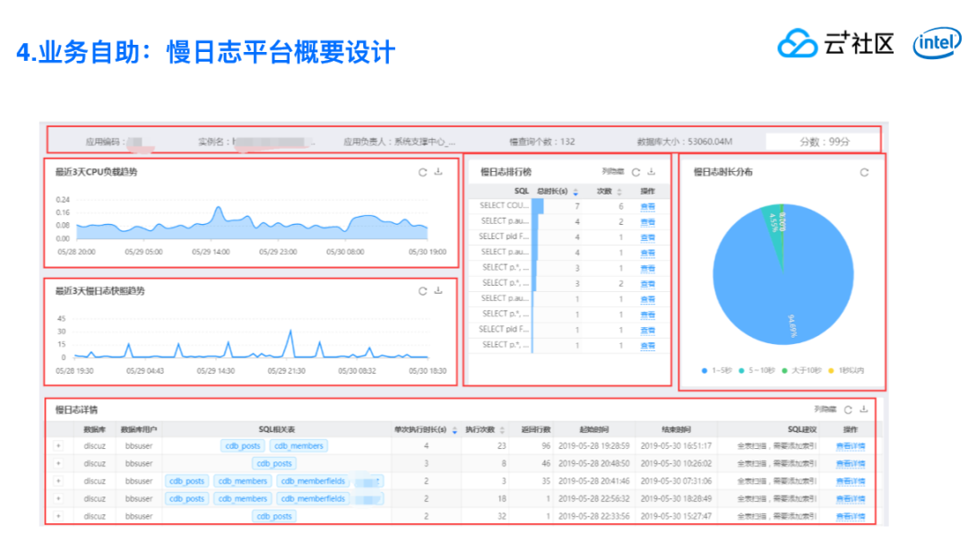Refresh the 慢日志详情 table

(847, 409)
